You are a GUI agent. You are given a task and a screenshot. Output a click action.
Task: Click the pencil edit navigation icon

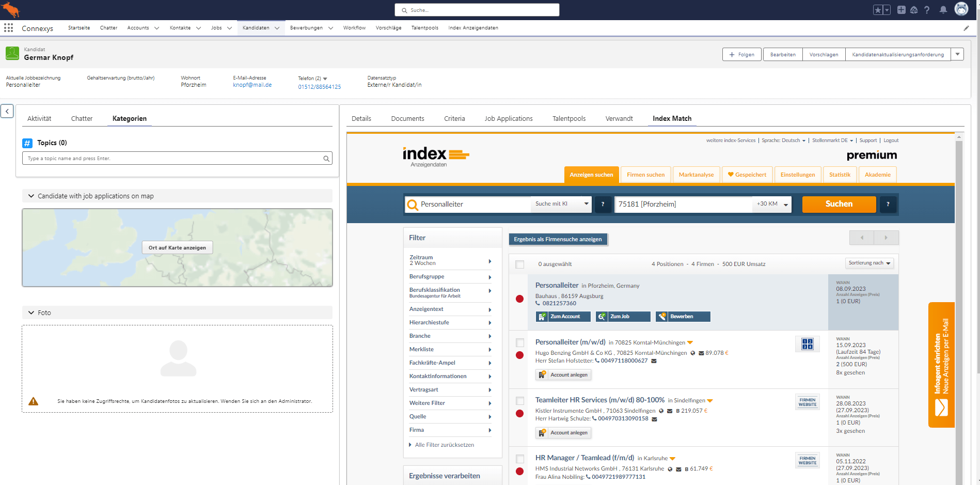966,28
